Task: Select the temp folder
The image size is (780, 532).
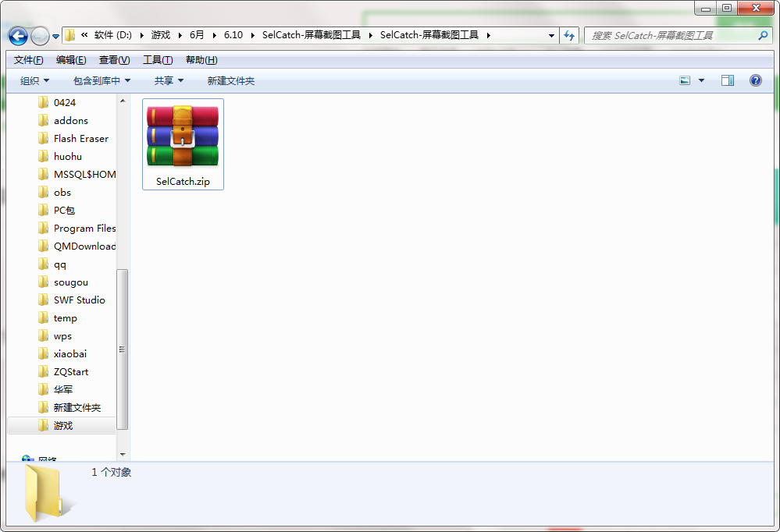Action: (x=65, y=318)
